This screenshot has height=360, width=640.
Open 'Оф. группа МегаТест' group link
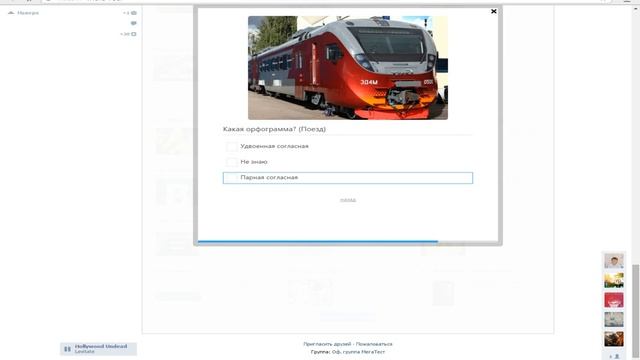tap(358, 351)
